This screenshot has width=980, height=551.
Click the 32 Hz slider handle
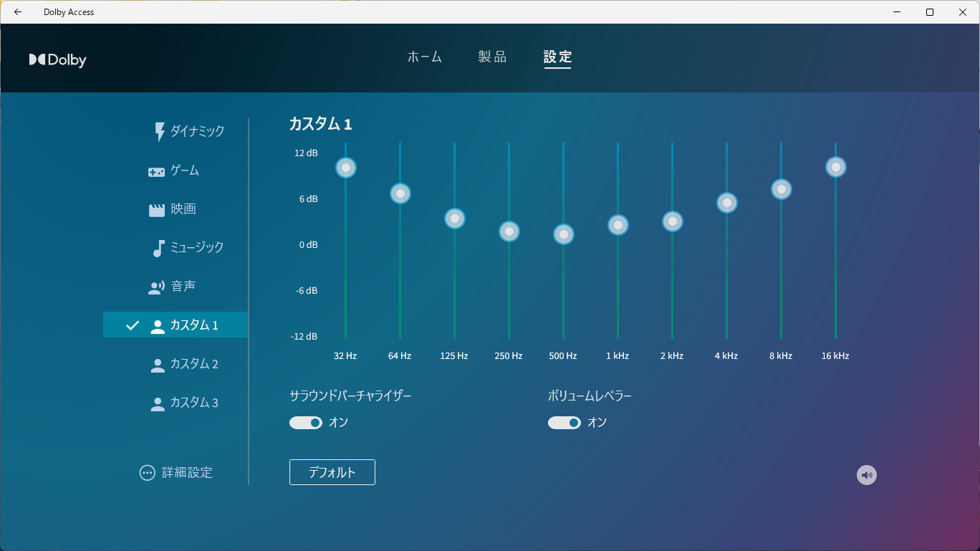pos(346,168)
